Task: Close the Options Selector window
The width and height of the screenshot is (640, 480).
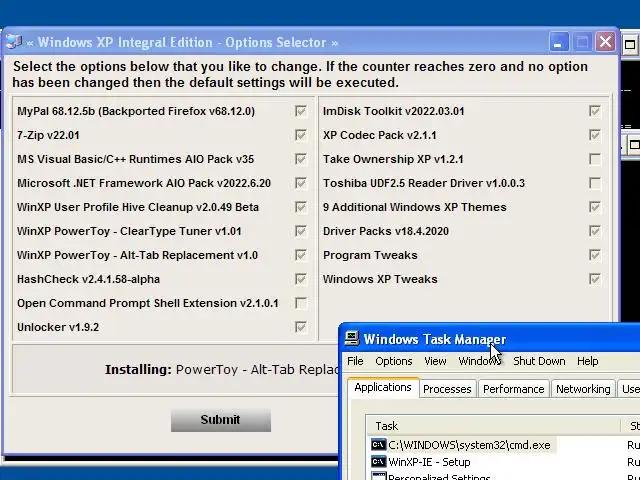Action: [605, 42]
